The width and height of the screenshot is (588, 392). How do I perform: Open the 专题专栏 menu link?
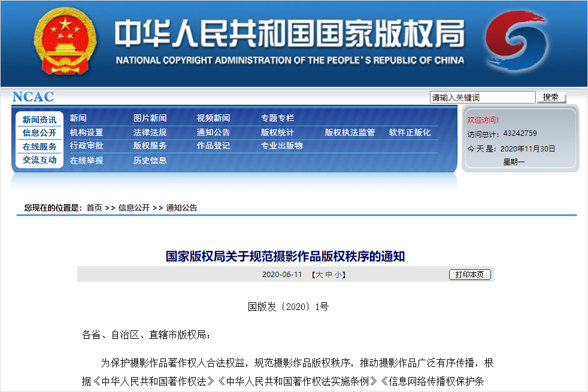[x=277, y=118]
